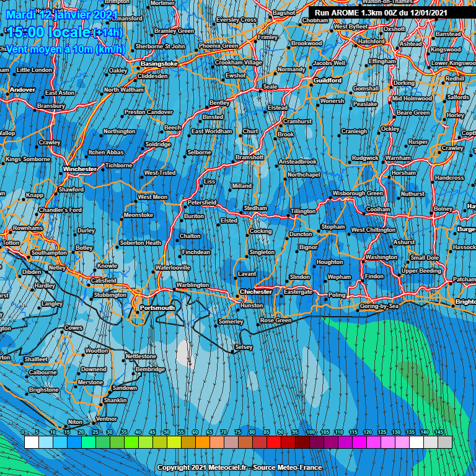
Task: Select the 'Southampton' town label
Action: [x=49, y=253]
